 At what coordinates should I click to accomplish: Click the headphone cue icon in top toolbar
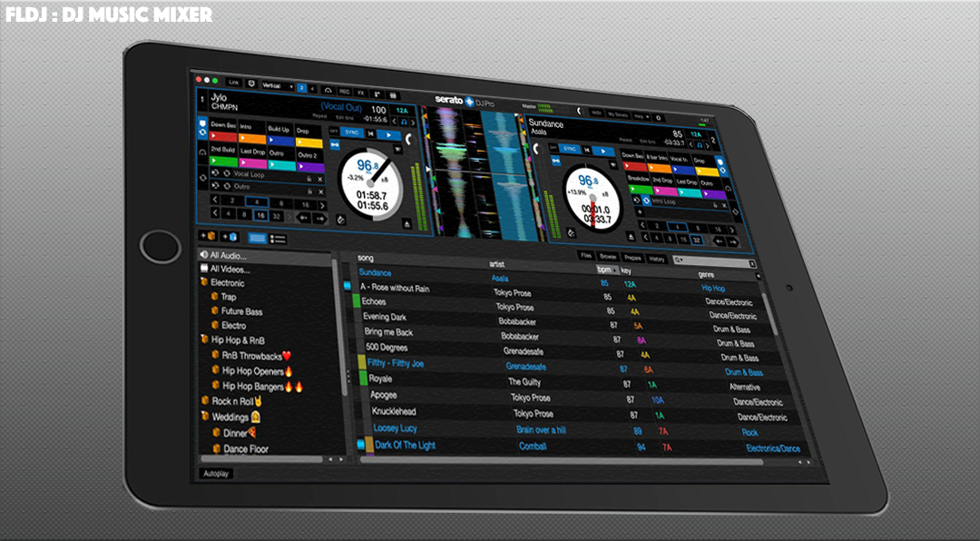tap(328, 90)
